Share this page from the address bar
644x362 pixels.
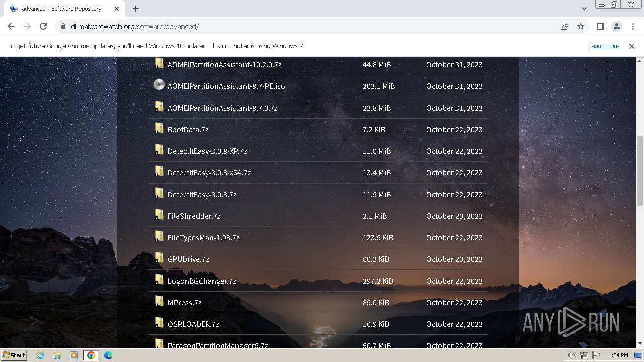(565, 27)
